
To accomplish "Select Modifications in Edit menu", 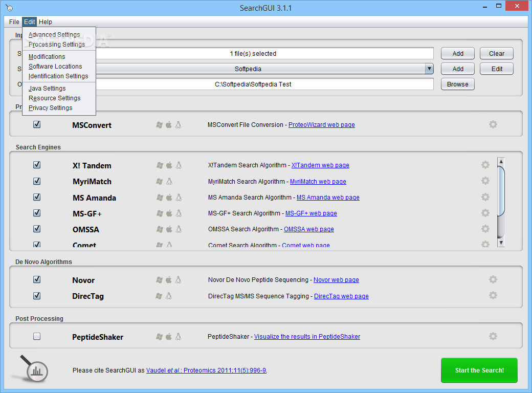I will click(x=59, y=57).
